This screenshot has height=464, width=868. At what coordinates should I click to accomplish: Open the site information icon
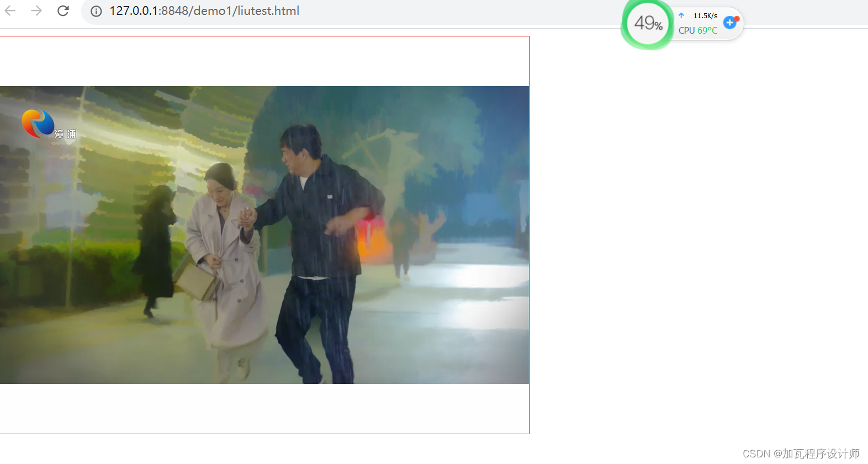96,11
